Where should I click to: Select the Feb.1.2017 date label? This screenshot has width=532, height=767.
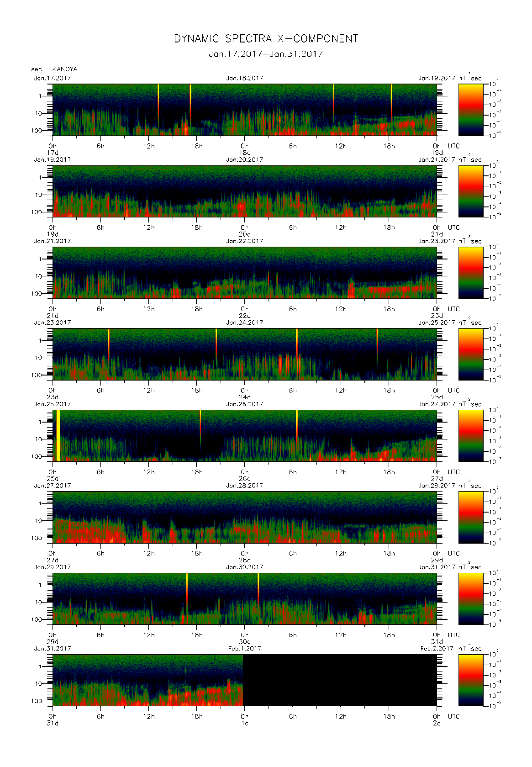point(245,649)
